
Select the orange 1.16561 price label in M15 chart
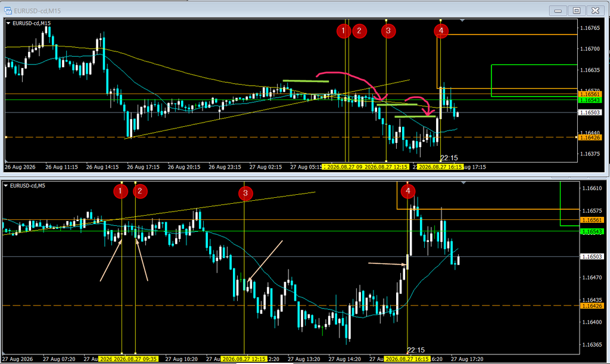tap(590, 94)
